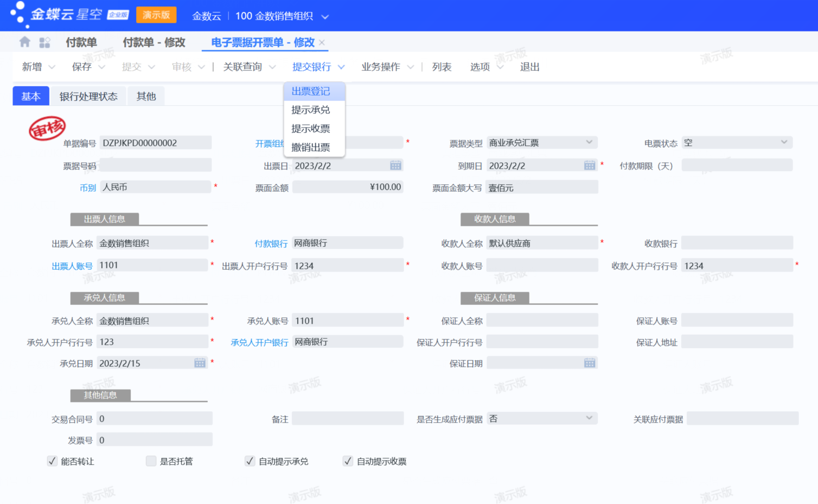Screen dimensions: 818x504
Task: Click the 出票人全称 input field
Action: pyautogui.click(x=152, y=243)
